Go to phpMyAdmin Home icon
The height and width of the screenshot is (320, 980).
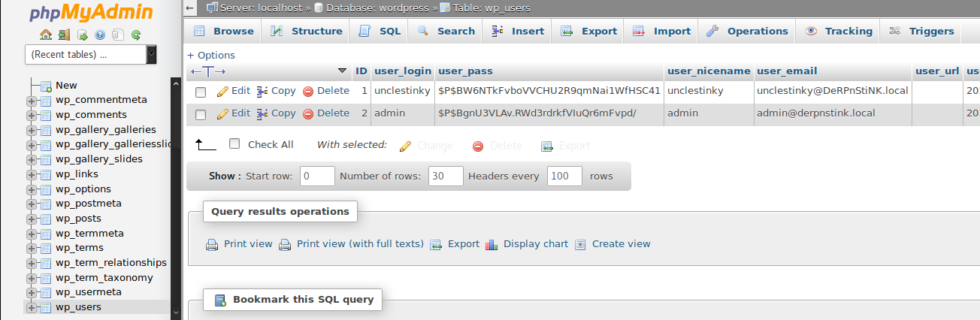click(46, 35)
